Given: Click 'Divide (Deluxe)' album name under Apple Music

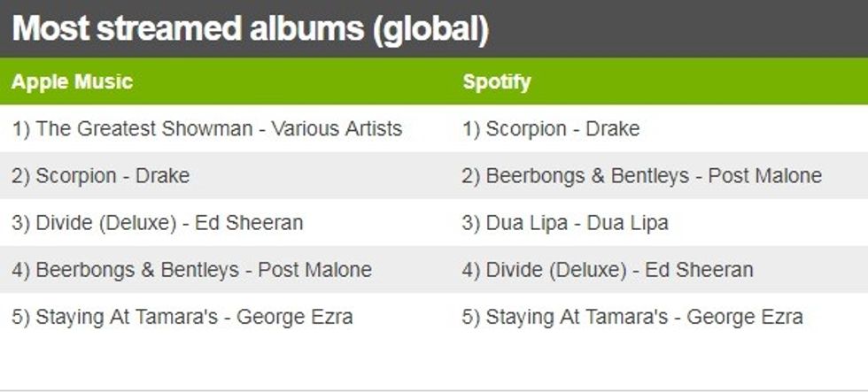Looking at the screenshot, I should [x=106, y=223].
